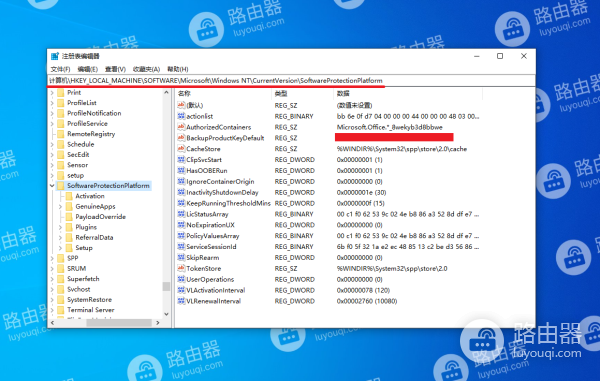This screenshot has width=600, height=381.
Task: Open the 文件(F) menu
Action: (60, 69)
